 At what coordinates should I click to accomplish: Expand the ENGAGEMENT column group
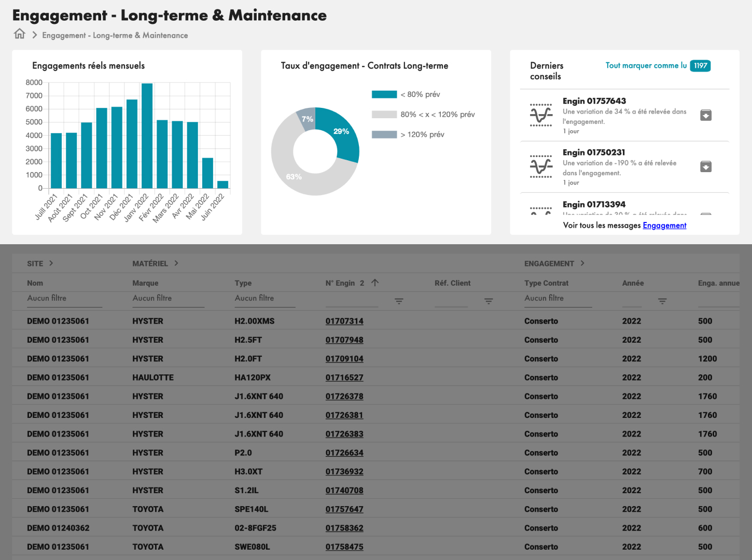click(582, 263)
